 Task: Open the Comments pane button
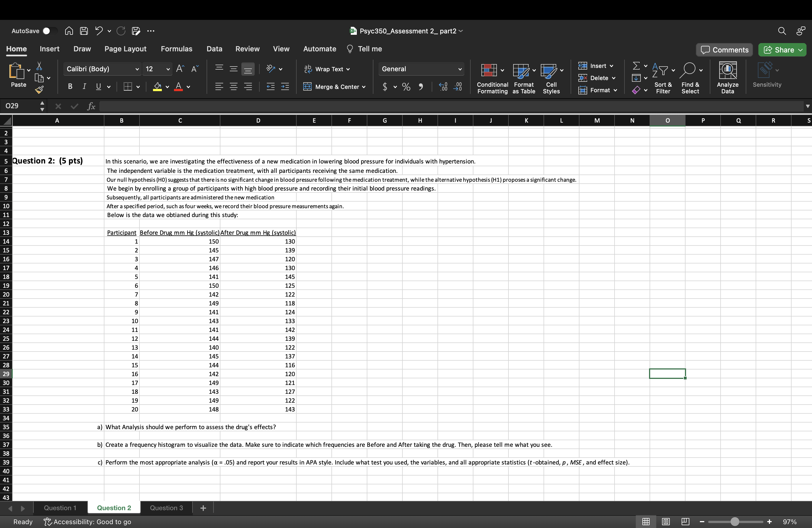click(724, 50)
